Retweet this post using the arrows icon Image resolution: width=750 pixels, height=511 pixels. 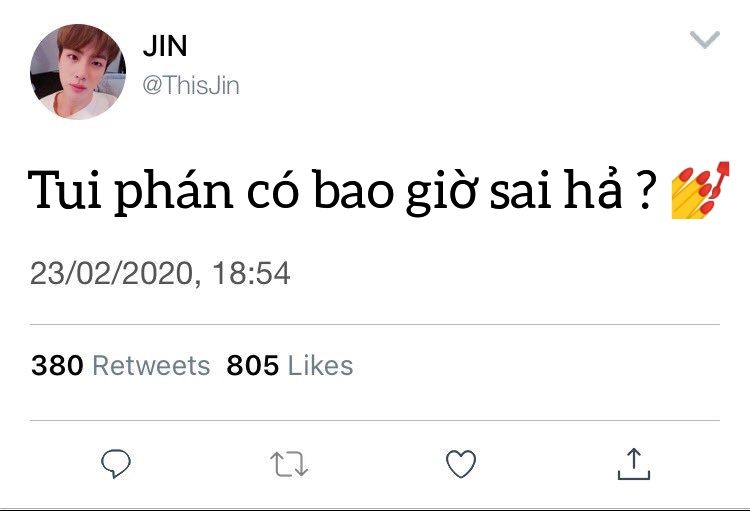click(x=289, y=464)
